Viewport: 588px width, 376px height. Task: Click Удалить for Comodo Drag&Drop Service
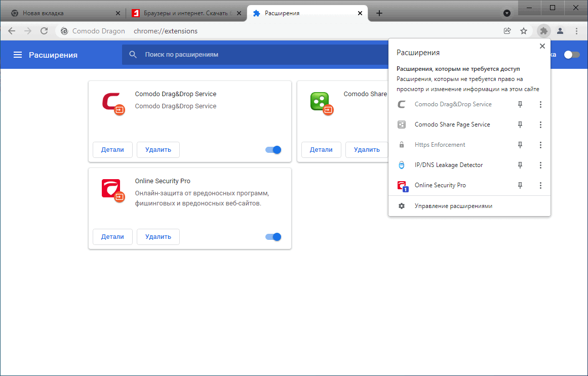[x=158, y=150]
